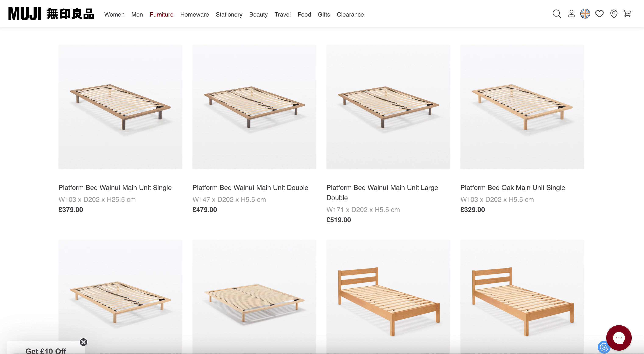Open the Furniture menu
This screenshot has width=644, height=354.
pyautogui.click(x=162, y=14)
